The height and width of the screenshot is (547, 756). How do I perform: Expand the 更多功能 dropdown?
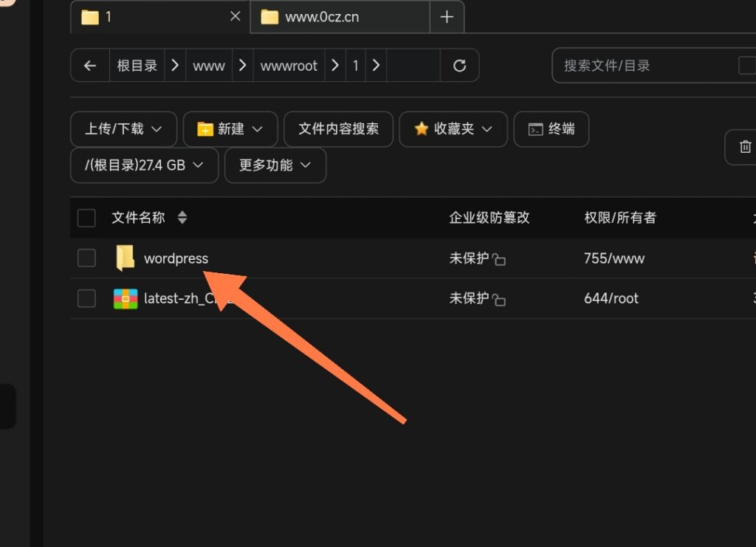(x=275, y=165)
